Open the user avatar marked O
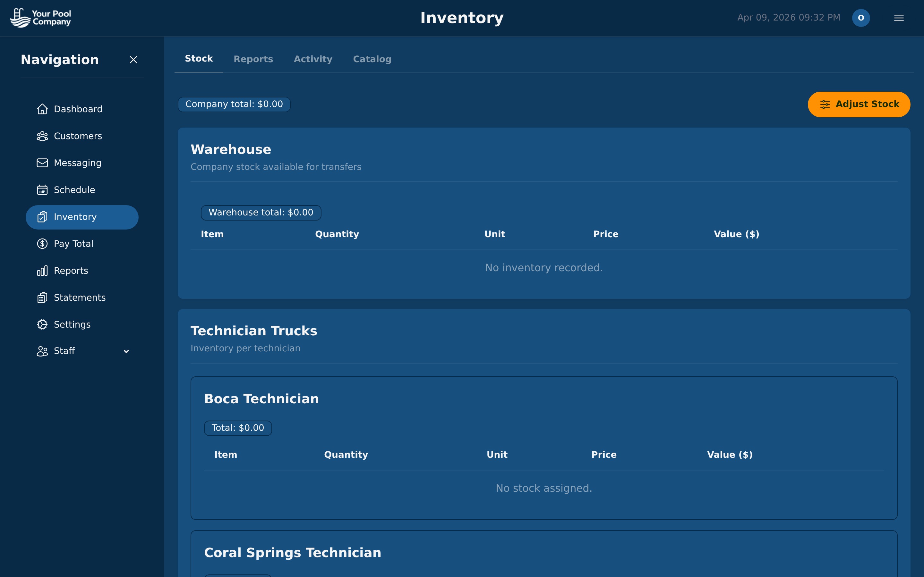Viewport: 924px width, 577px height. [x=861, y=18]
